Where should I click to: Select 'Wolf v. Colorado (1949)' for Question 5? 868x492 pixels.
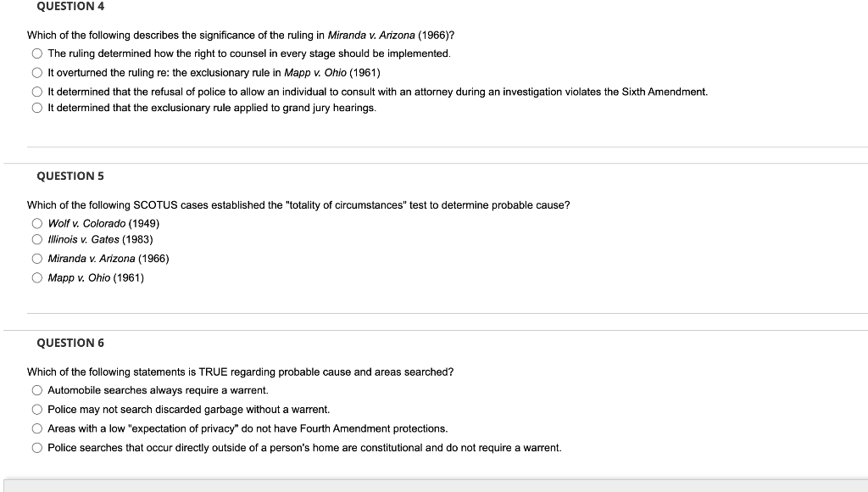pos(37,221)
